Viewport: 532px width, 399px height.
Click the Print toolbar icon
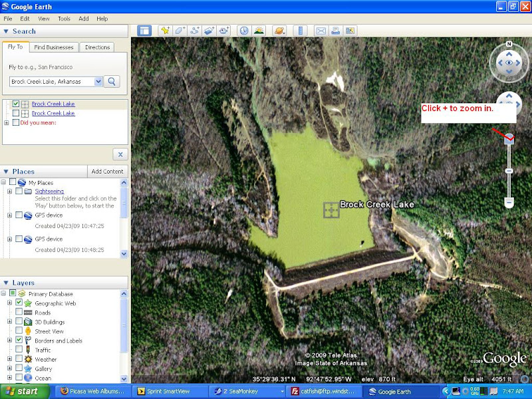[x=335, y=31]
